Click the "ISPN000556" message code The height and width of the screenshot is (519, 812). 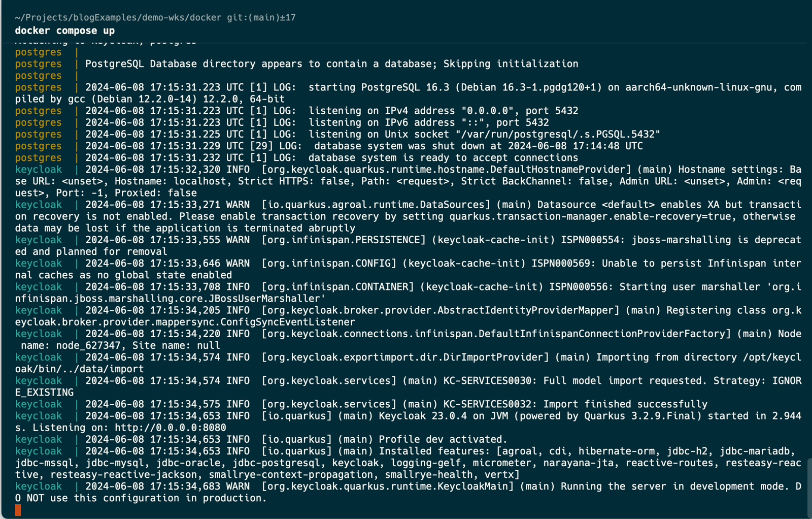coord(579,287)
